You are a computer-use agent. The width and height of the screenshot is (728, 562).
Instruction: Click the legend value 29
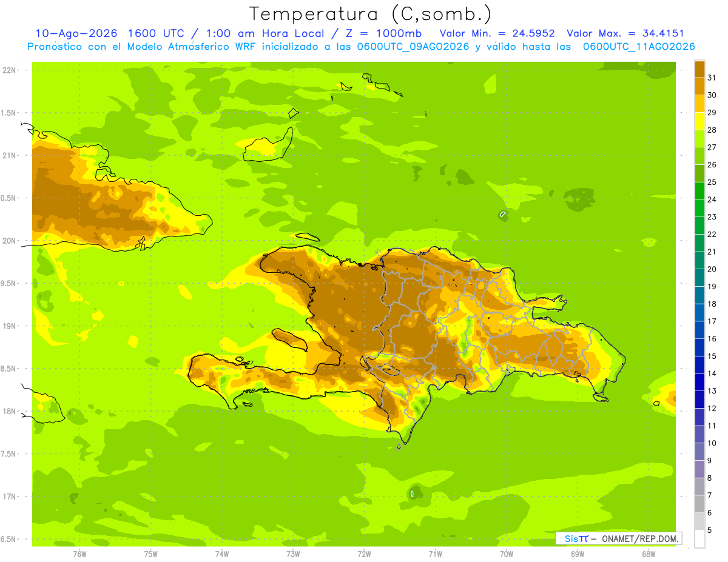coord(712,112)
